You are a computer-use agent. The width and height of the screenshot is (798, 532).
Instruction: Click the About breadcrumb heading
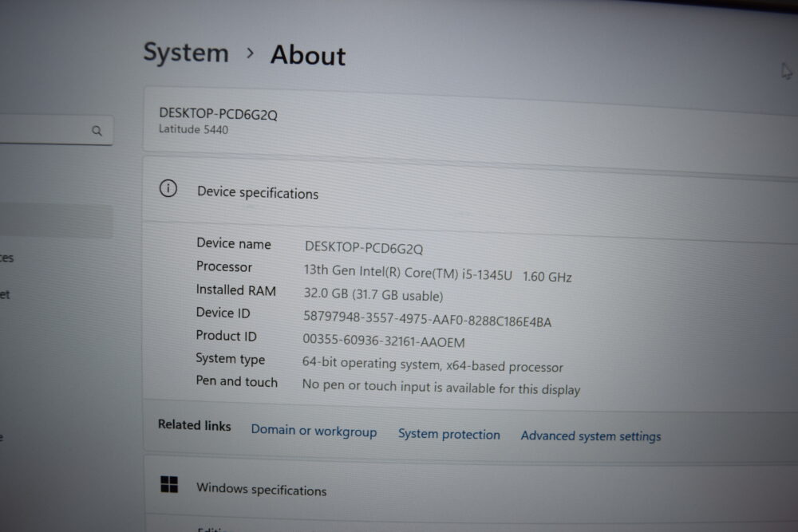(308, 55)
